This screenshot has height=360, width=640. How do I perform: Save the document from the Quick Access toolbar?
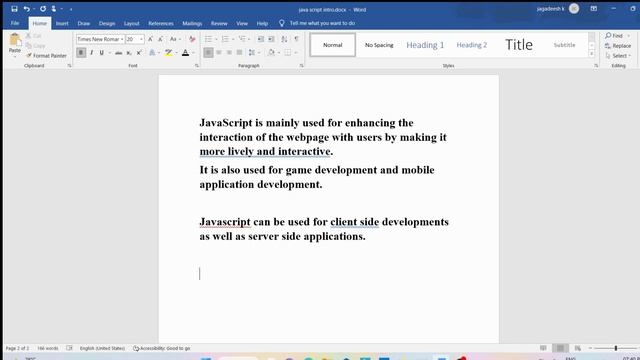pyautogui.click(x=14, y=9)
